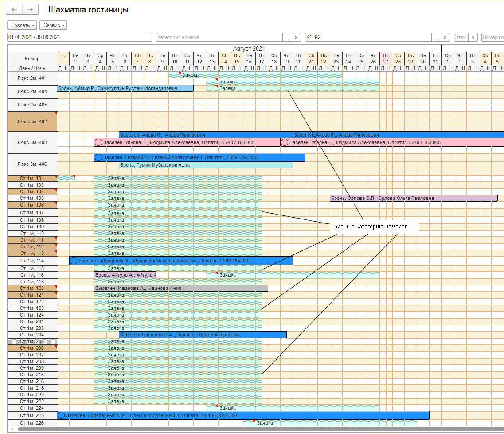Viewport: 504px width, 434px height.
Task: Select Выселен, Иванова А. booking bar
Action: coord(181,288)
